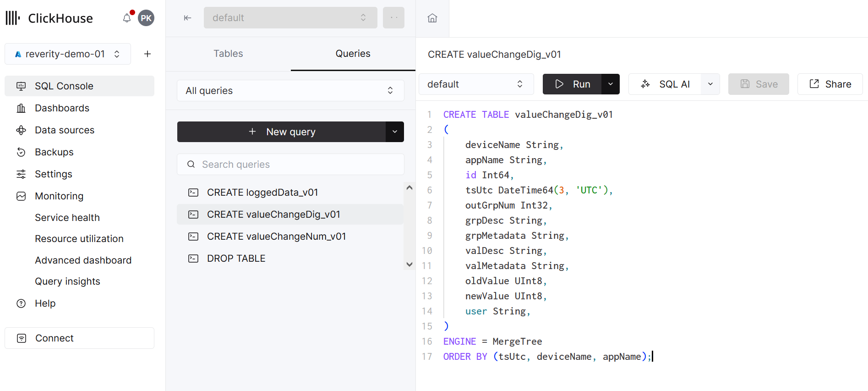Click the plus icon on New query
This screenshot has width=868, height=391.
252,132
